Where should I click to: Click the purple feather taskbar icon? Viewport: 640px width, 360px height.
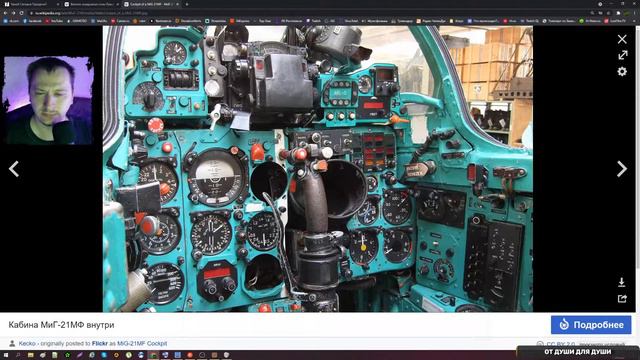tap(80, 355)
